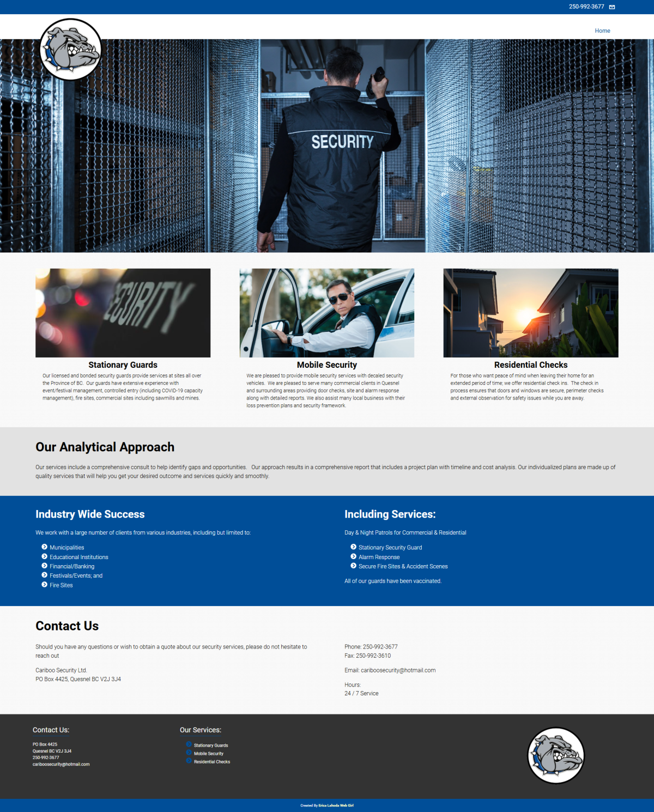Click the Mobile Security heading
The image size is (654, 812).
coord(327,365)
